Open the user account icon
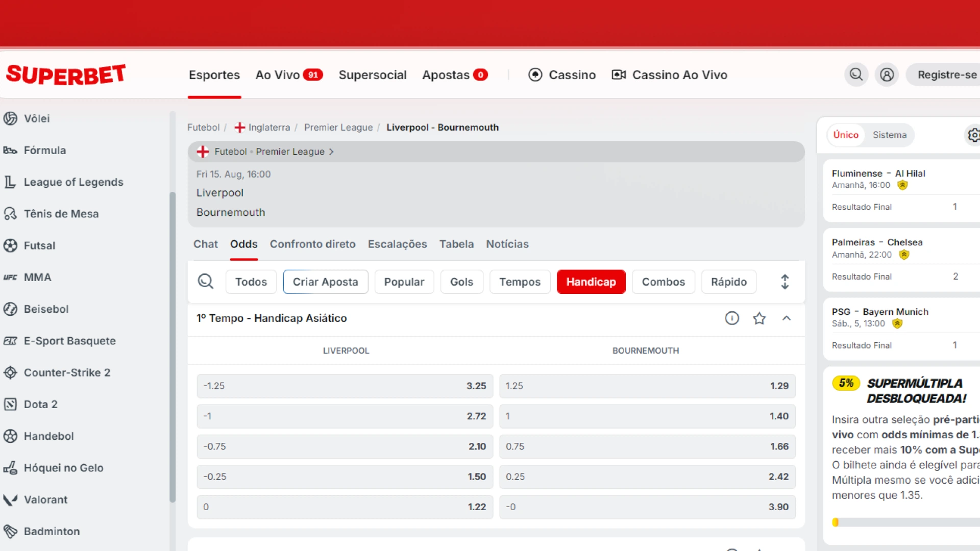 click(x=887, y=75)
